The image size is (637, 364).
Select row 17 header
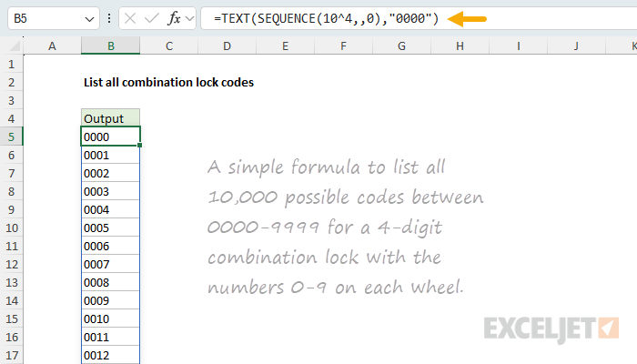[x=11, y=356]
